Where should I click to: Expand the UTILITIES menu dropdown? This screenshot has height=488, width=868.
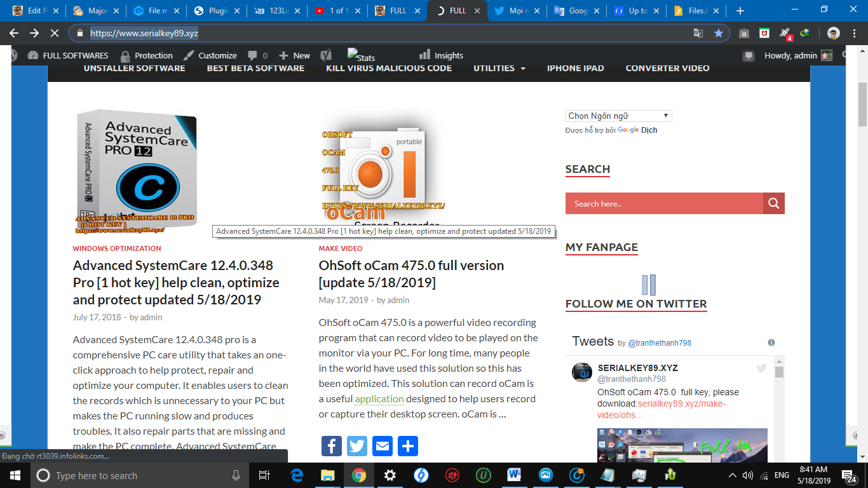pyautogui.click(x=499, y=68)
